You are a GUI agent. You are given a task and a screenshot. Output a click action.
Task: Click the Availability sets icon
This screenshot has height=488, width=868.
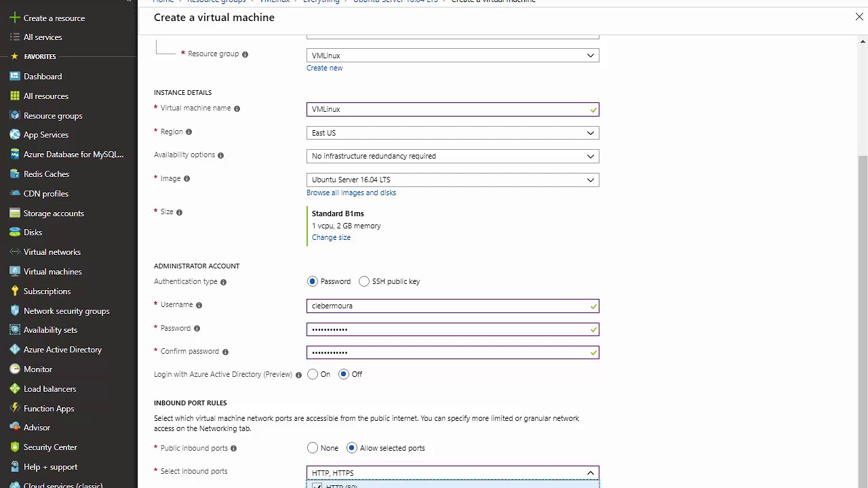coord(15,330)
